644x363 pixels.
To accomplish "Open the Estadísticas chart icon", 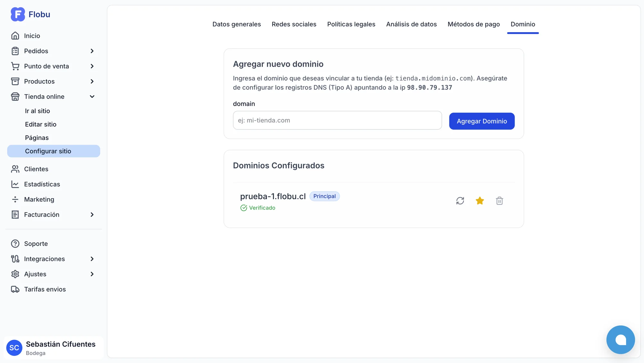I will 15,184.
